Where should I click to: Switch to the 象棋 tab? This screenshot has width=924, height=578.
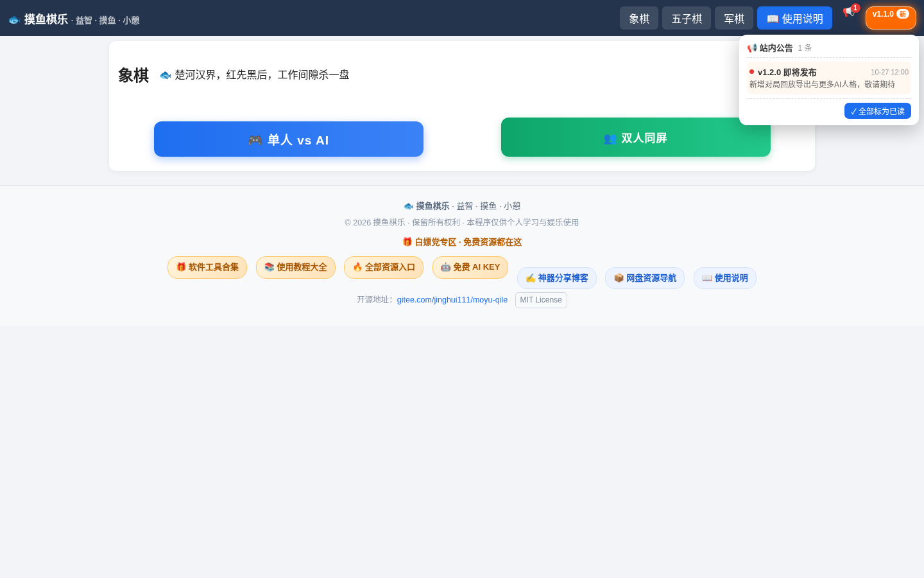(x=639, y=18)
